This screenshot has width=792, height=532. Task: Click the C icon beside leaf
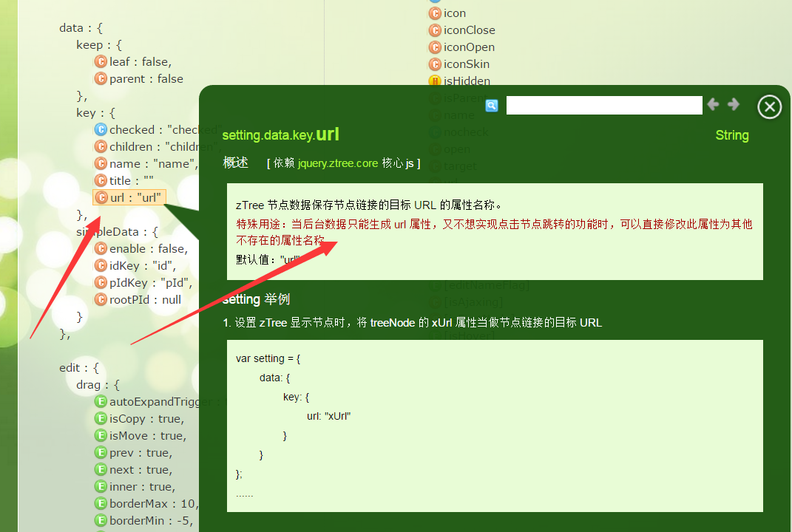pyautogui.click(x=101, y=61)
